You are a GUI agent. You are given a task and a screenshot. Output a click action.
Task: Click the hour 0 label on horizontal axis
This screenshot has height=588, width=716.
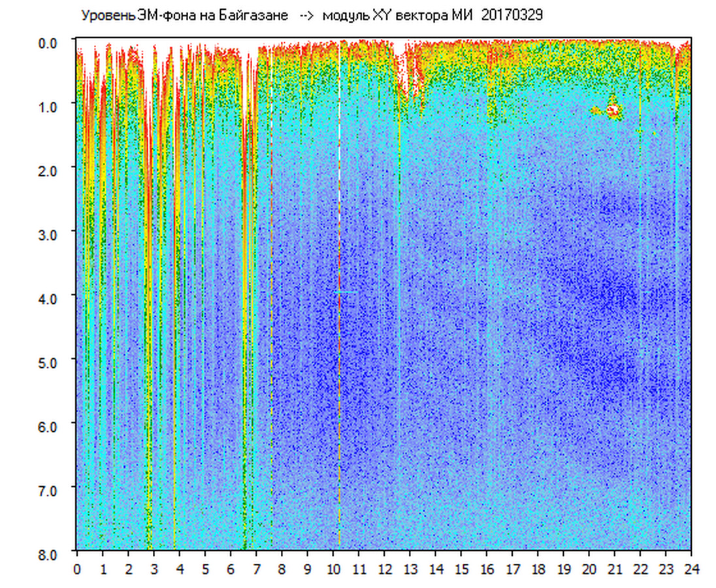(x=77, y=569)
